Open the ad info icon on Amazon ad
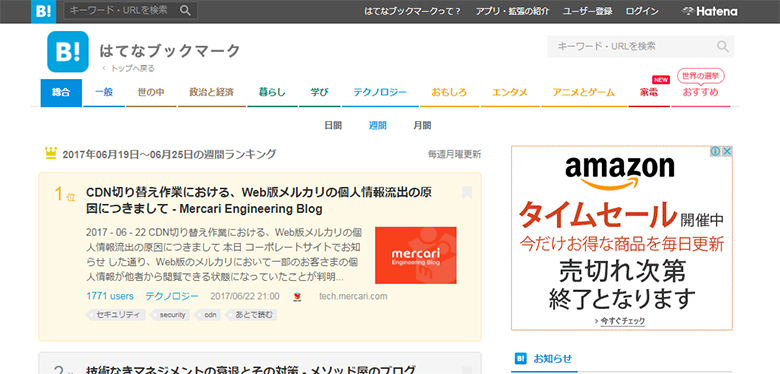 click(715, 151)
